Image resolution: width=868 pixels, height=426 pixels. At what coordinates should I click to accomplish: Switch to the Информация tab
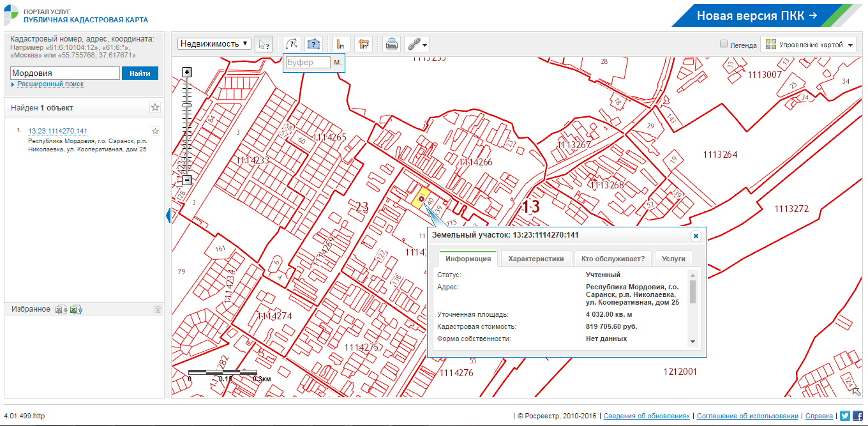coord(468,259)
